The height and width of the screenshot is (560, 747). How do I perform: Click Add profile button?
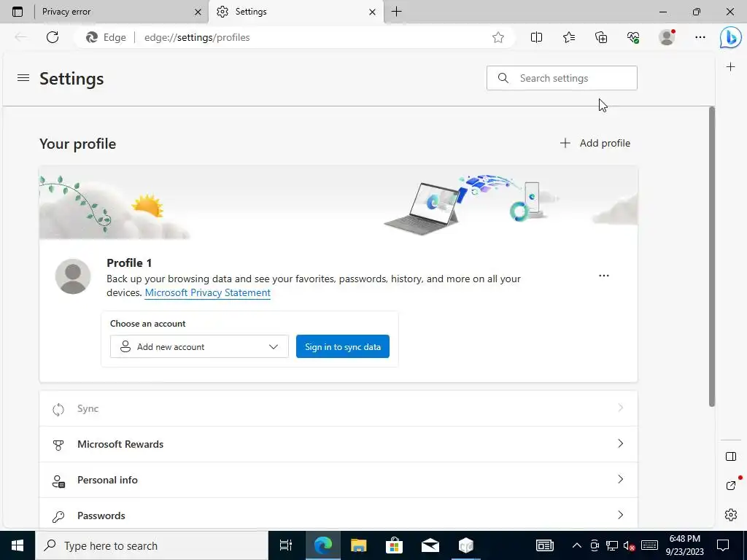click(595, 143)
